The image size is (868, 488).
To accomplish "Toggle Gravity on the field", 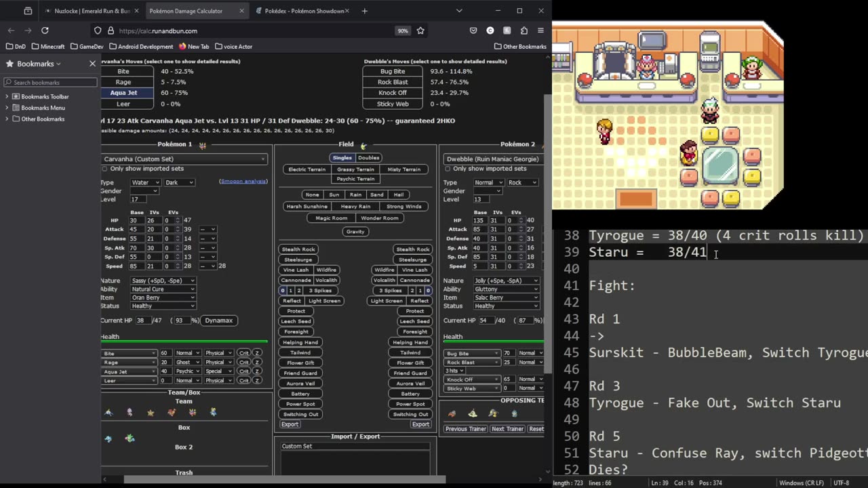I will [355, 232].
